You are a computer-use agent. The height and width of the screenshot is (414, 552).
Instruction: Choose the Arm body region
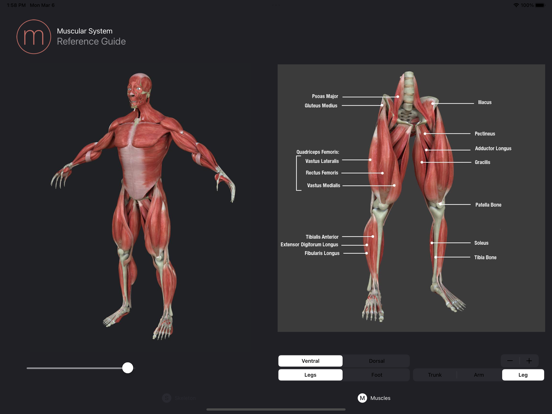click(x=479, y=375)
